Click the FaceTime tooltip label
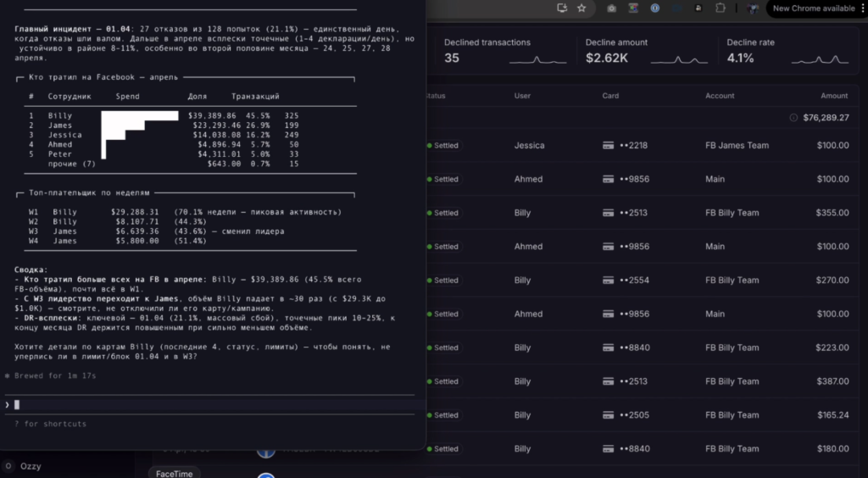This screenshot has height=478, width=868. click(175, 474)
